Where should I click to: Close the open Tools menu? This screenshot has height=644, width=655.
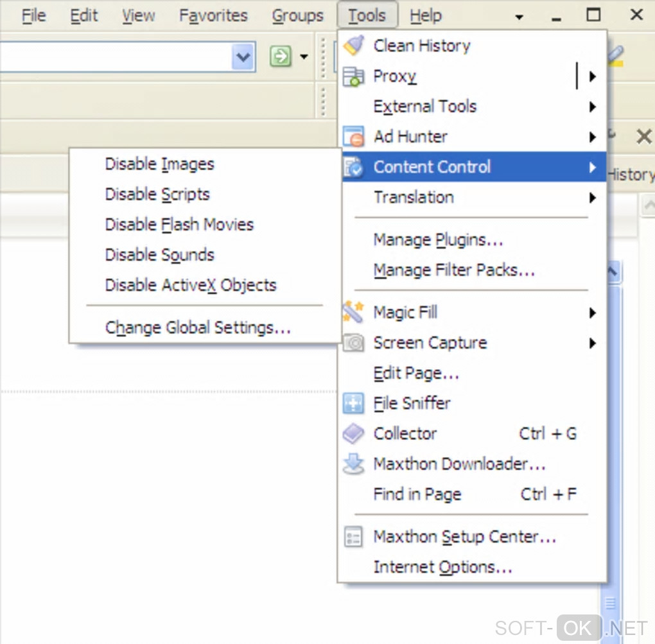367,15
